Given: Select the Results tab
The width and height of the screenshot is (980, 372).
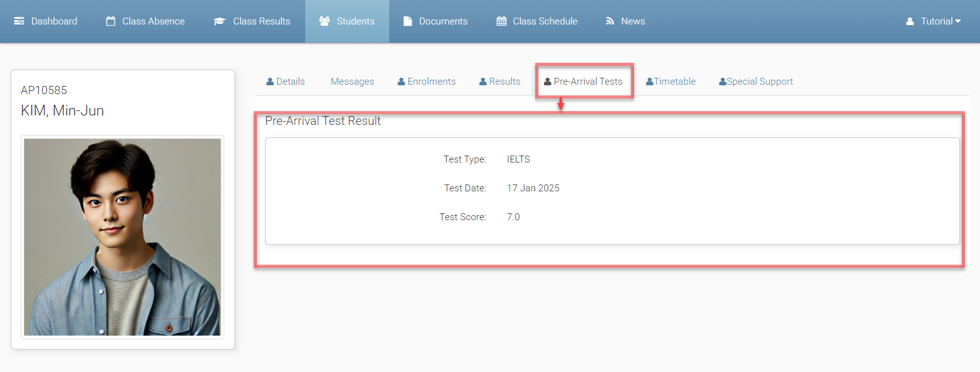Looking at the screenshot, I should click(500, 82).
